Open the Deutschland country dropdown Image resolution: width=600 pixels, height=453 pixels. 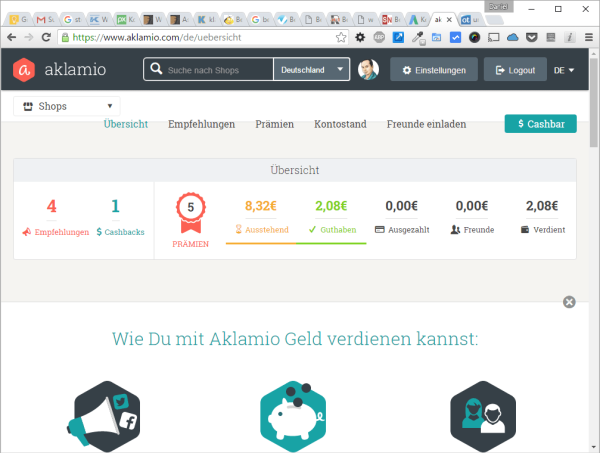click(x=311, y=70)
